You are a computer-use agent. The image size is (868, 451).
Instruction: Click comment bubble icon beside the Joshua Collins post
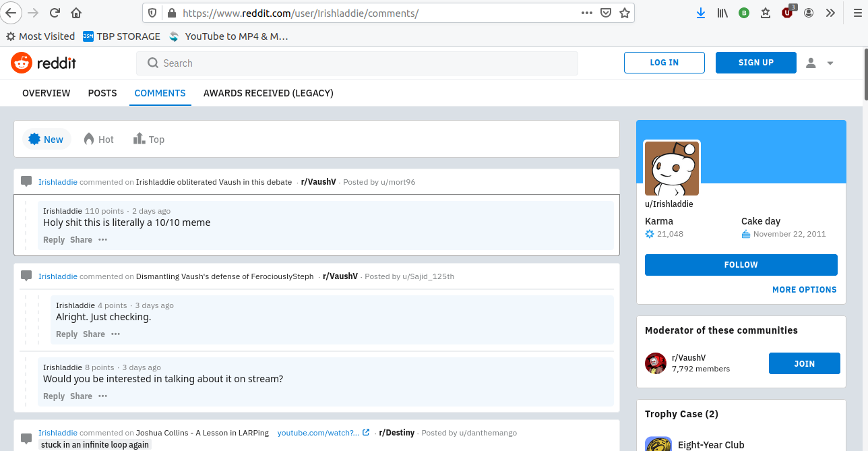(26, 438)
